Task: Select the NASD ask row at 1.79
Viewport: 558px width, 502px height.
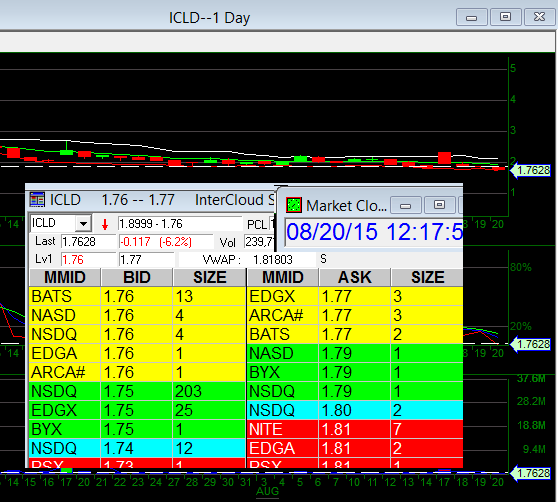Action: (355, 353)
